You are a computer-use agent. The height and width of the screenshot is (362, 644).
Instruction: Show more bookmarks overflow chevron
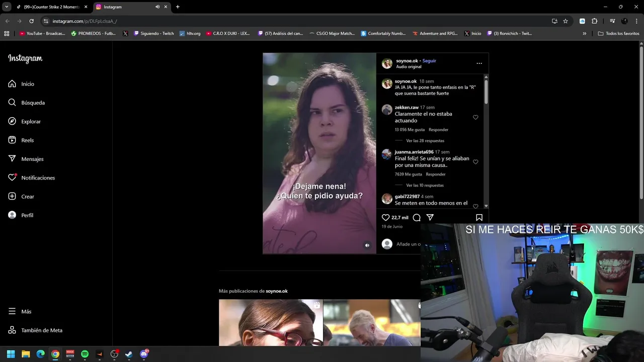(x=585, y=34)
